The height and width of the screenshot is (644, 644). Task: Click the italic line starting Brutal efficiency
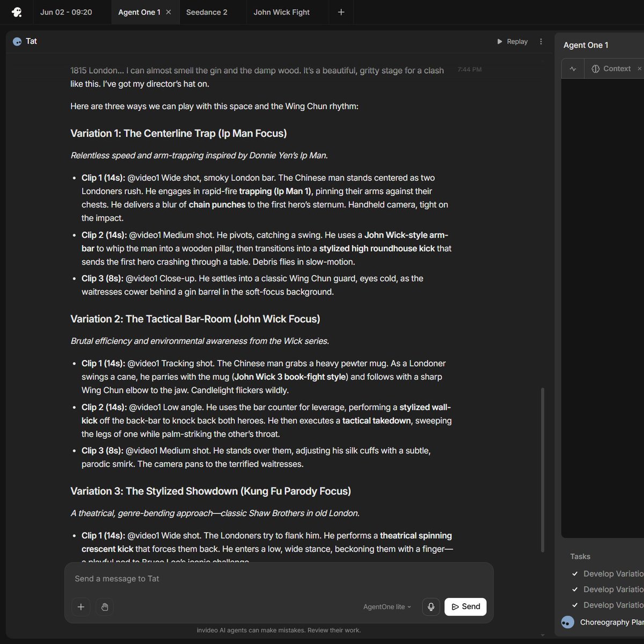click(x=200, y=341)
